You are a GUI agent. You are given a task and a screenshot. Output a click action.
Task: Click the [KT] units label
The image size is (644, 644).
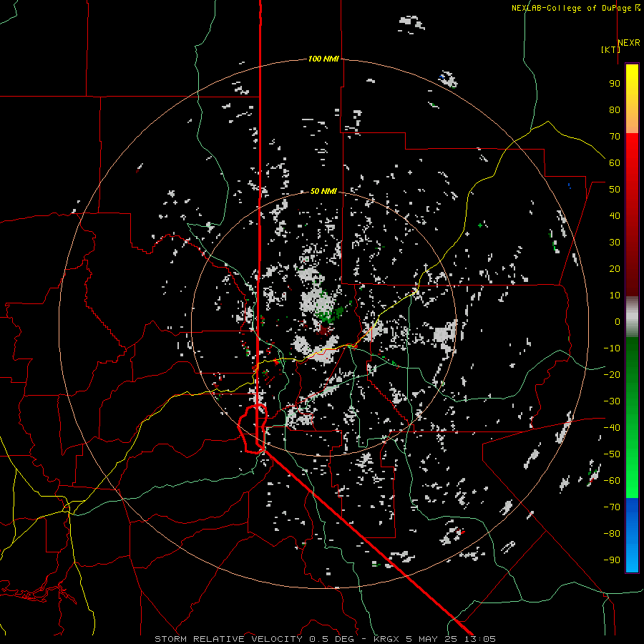(x=610, y=49)
